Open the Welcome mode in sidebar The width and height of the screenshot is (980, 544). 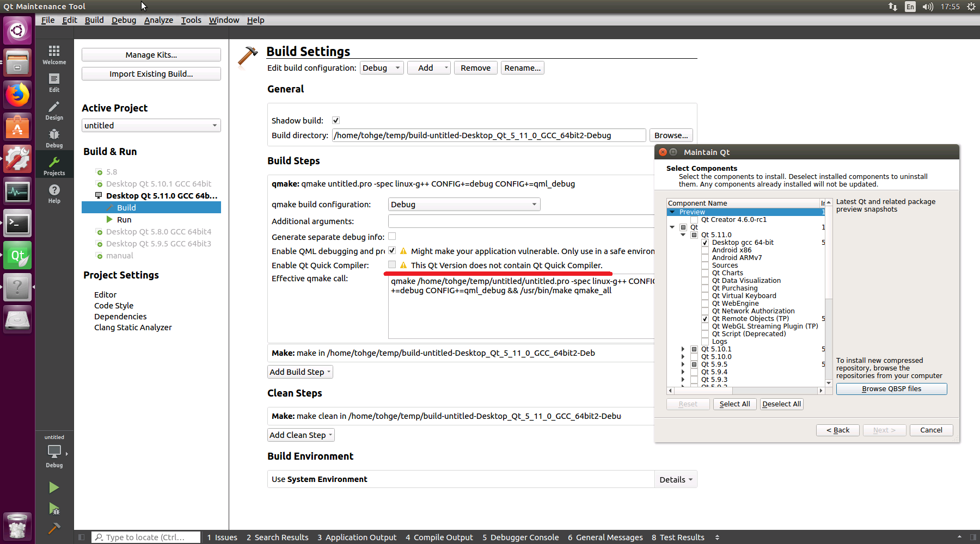click(x=54, y=54)
